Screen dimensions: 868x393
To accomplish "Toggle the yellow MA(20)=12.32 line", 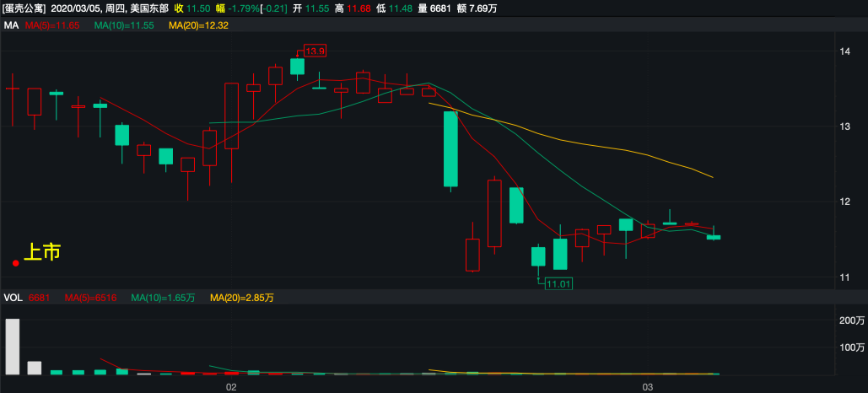I will 198,26.
